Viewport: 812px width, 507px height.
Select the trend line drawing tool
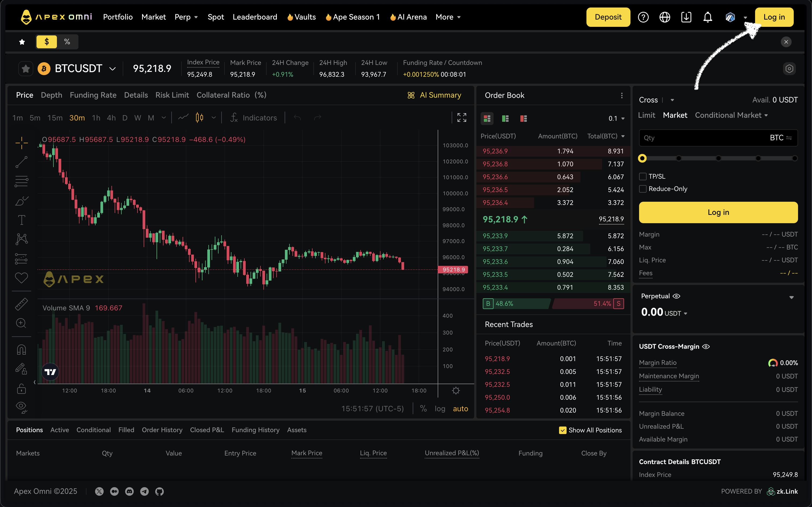[21, 162]
